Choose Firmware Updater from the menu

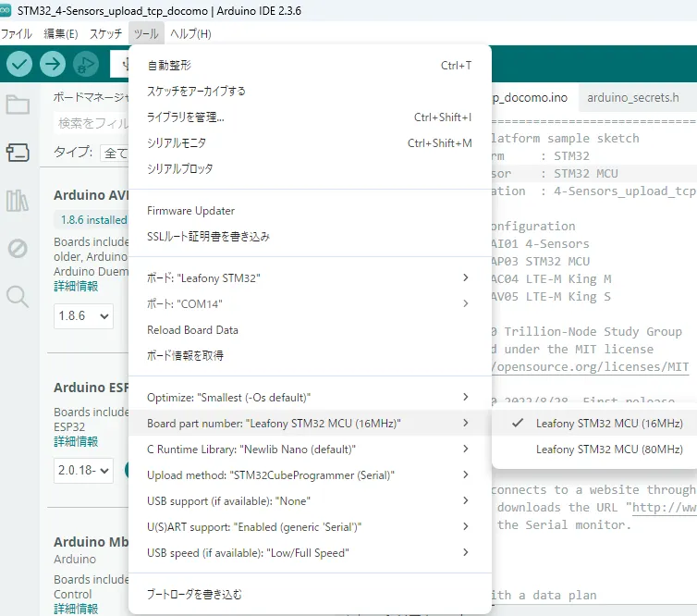[190, 211]
